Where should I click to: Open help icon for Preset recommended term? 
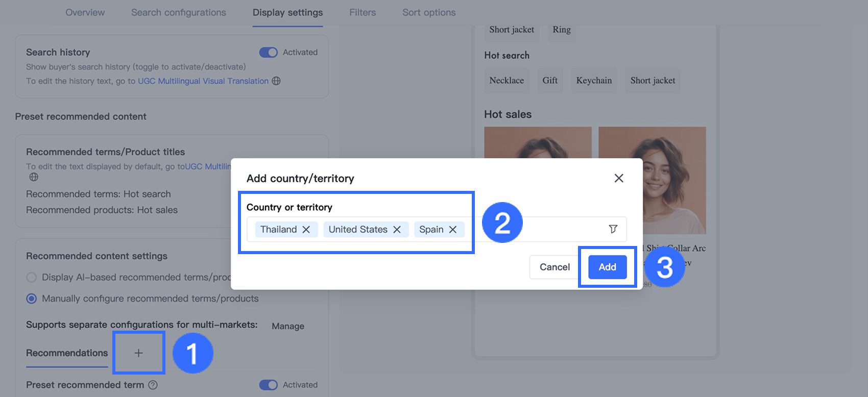pos(153,385)
